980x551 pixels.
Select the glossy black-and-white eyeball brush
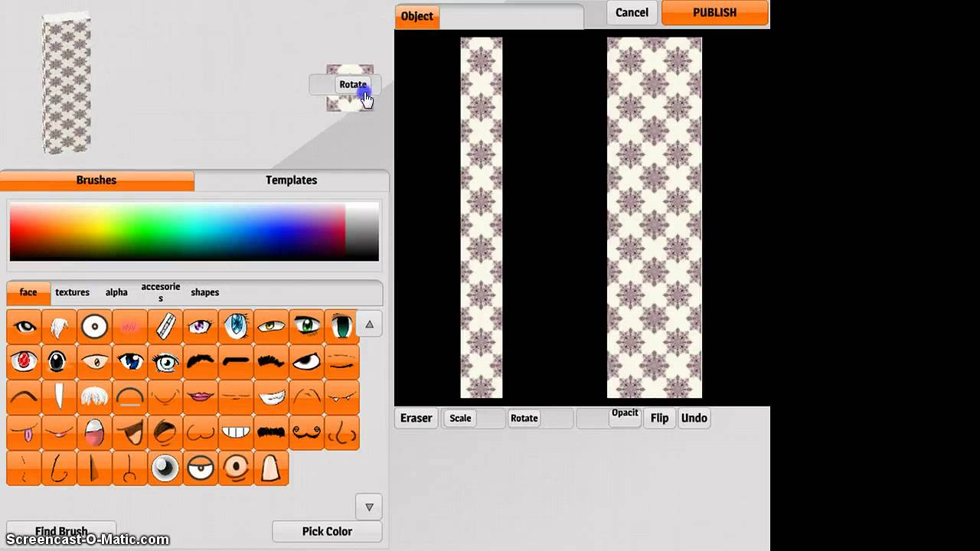tap(165, 468)
